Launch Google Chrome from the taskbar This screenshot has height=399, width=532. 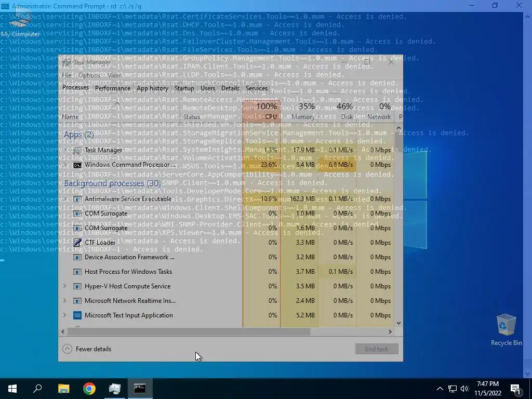[89, 389]
